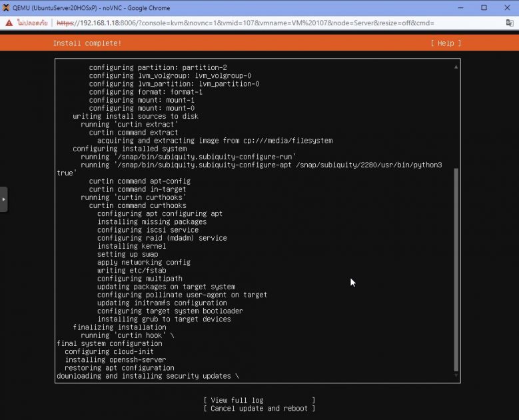Select View full log button
The image size is (519, 420).
259,400
